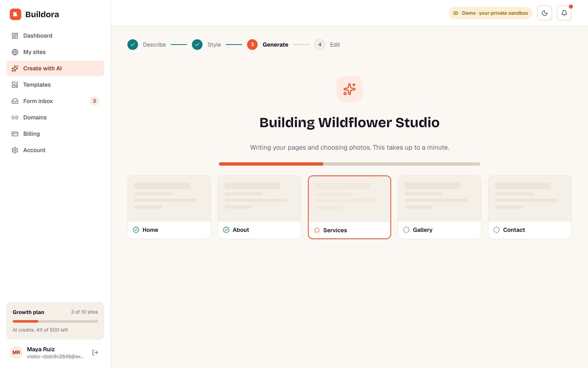Click the "3 of 10 sites" text

pos(85,312)
